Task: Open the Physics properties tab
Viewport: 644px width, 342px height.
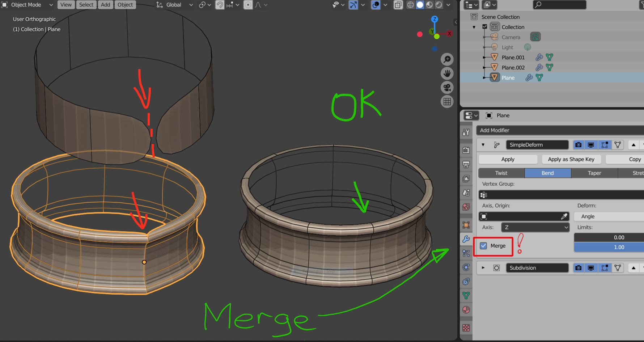Action: [466, 267]
